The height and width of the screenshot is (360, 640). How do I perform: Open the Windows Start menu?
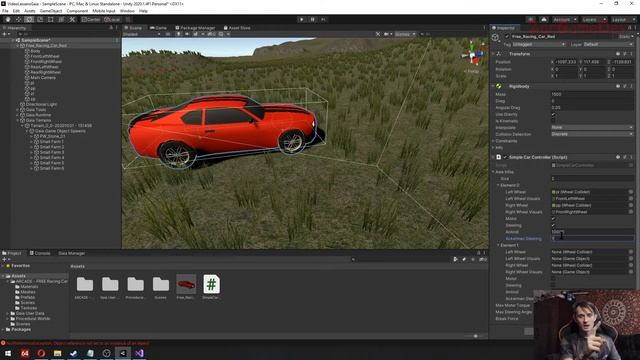[x=8, y=353]
